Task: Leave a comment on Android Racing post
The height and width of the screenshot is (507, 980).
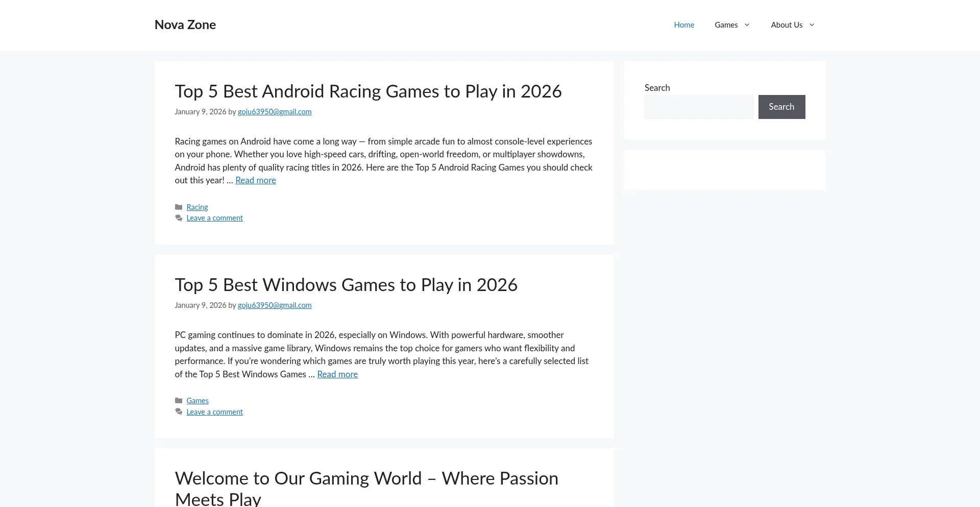Action: (214, 218)
